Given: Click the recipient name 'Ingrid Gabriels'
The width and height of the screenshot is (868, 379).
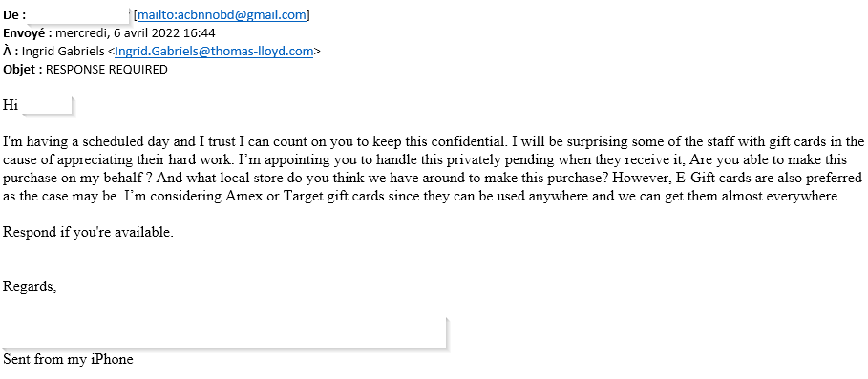Looking at the screenshot, I should tap(63, 52).
